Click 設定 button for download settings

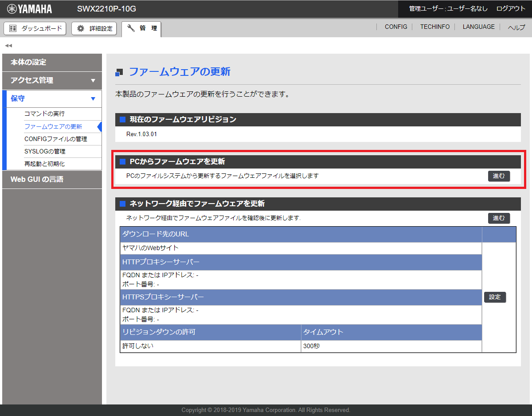495,297
